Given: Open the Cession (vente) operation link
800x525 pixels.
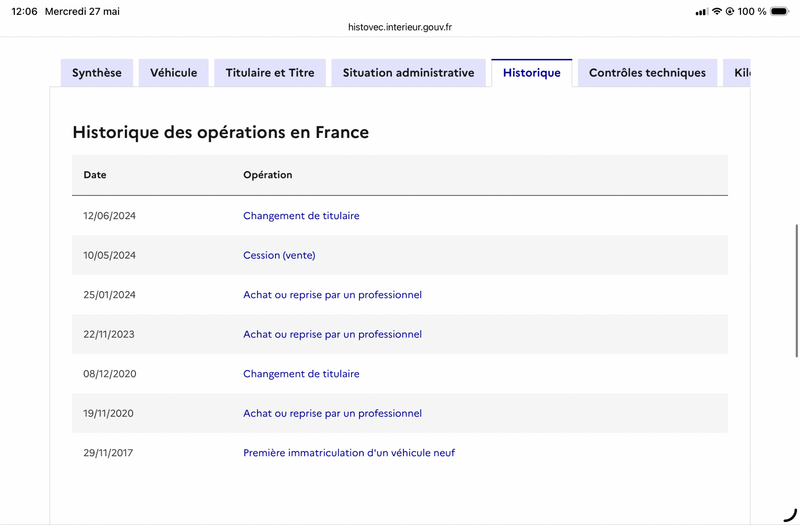Looking at the screenshot, I should [x=279, y=255].
